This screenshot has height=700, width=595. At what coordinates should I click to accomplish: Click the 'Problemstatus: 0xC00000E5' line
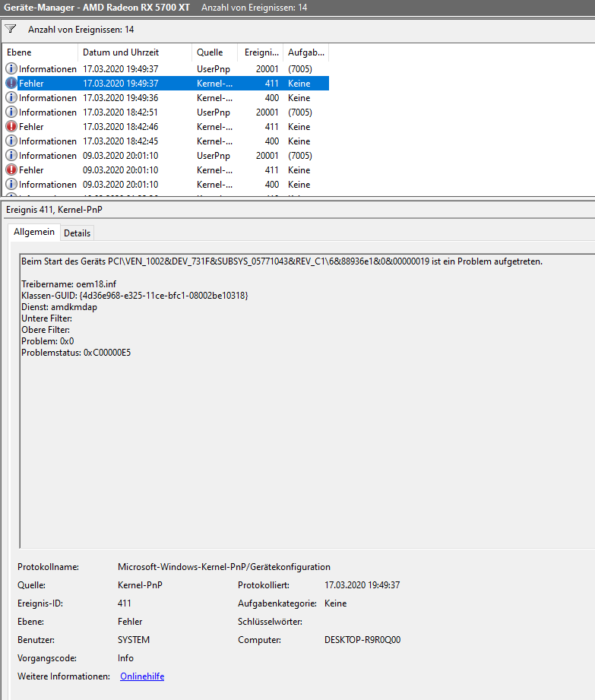coord(76,352)
